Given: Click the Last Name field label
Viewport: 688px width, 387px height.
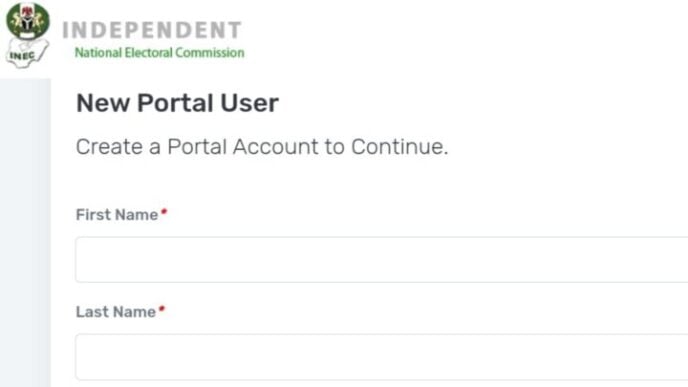Looking at the screenshot, I should (116, 312).
